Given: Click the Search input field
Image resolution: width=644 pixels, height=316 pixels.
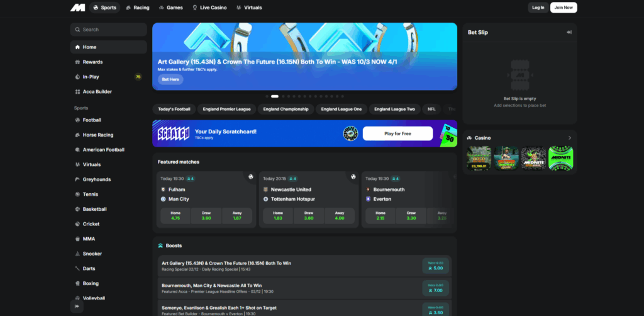Looking at the screenshot, I should [x=108, y=30].
